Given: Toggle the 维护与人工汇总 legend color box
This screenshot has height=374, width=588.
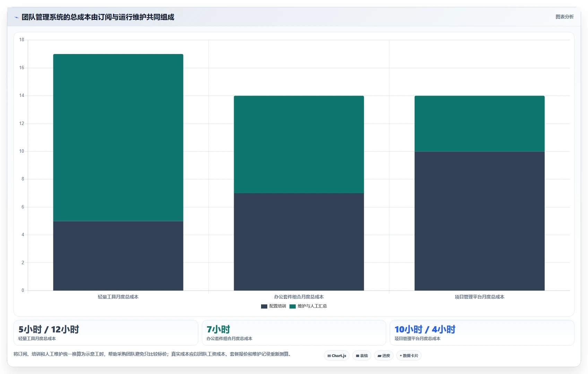Looking at the screenshot, I should point(292,306).
